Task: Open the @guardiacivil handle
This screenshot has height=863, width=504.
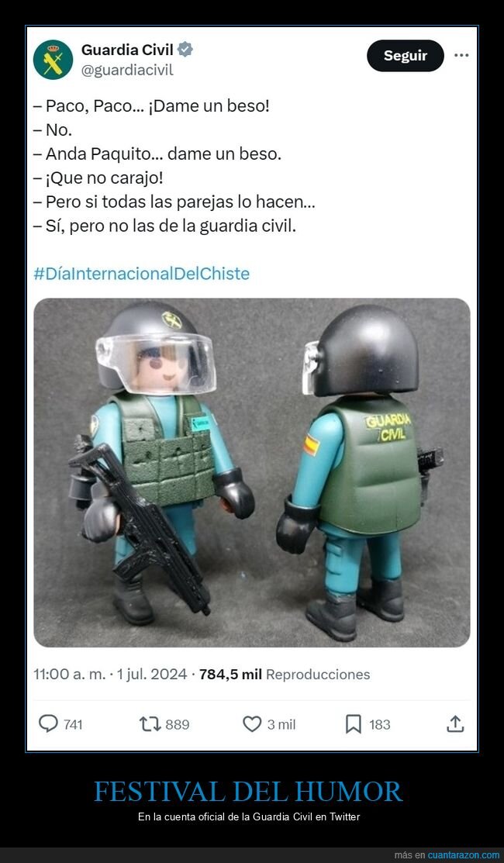Action: coord(127,71)
